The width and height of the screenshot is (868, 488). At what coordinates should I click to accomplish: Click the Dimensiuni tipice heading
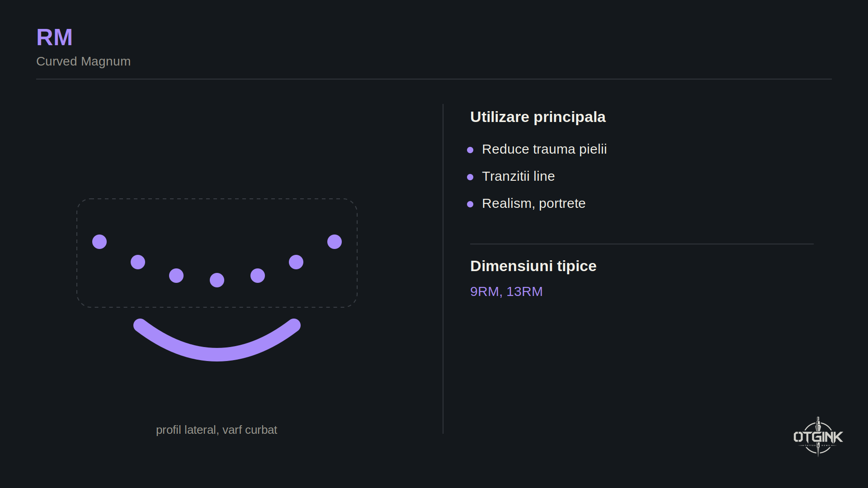[533, 266]
